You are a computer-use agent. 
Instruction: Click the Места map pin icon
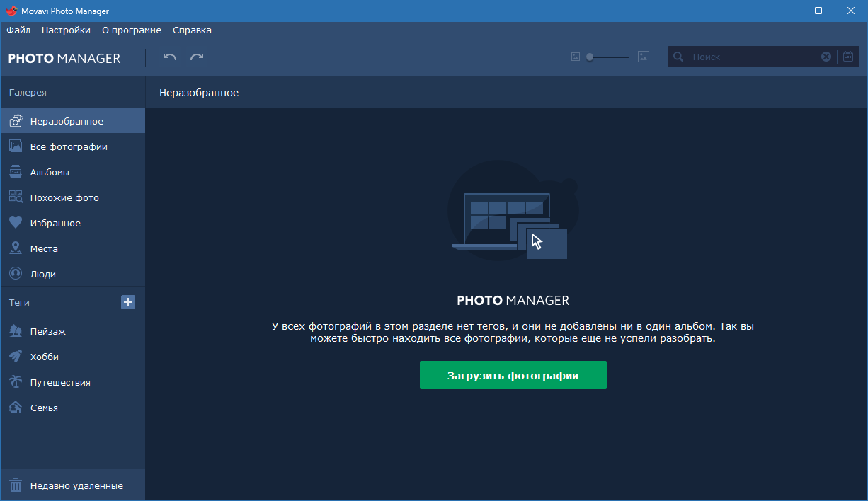coord(16,248)
